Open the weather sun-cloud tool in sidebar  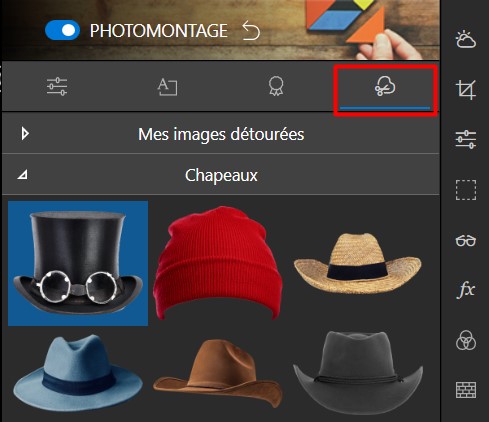[x=465, y=39]
